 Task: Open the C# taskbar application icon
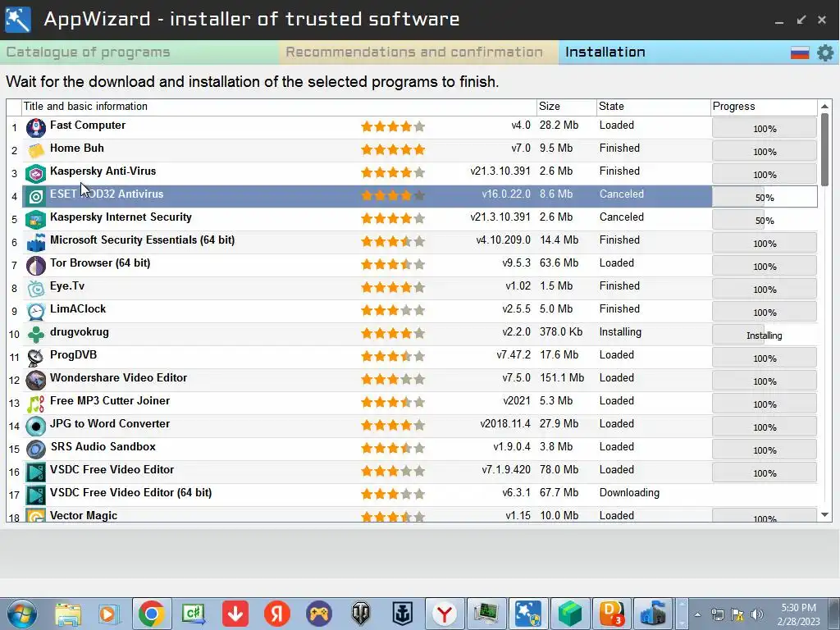pos(194,614)
